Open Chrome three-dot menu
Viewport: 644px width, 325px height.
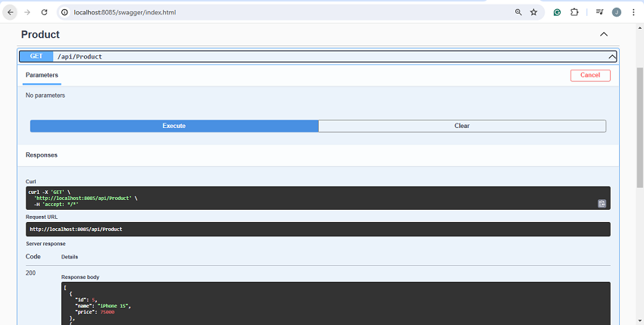pyautogui.click(x=633, y=12)
